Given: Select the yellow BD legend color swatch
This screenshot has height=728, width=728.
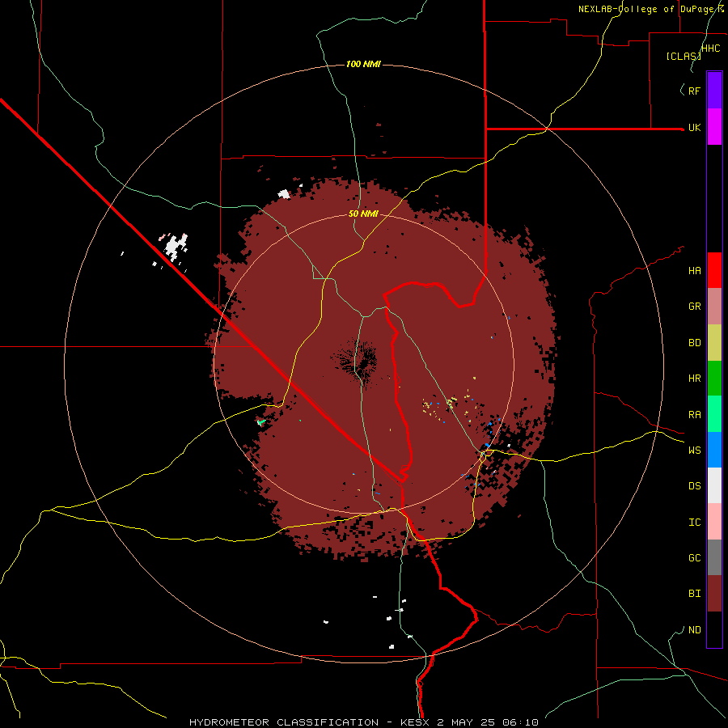Looking at the screenshot, I should click(x=714, y=343).
